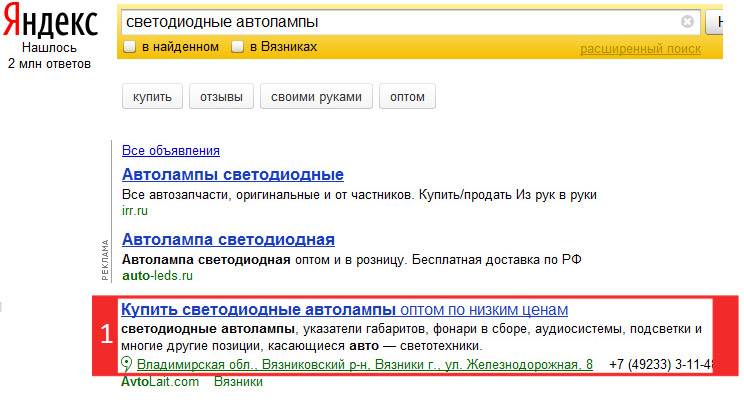Image resolution: width=744 pixels, height=405 pixels.
Task: Click the address link "Владимирская обл., Вязниковский р-н"
Action: (364, 364)
